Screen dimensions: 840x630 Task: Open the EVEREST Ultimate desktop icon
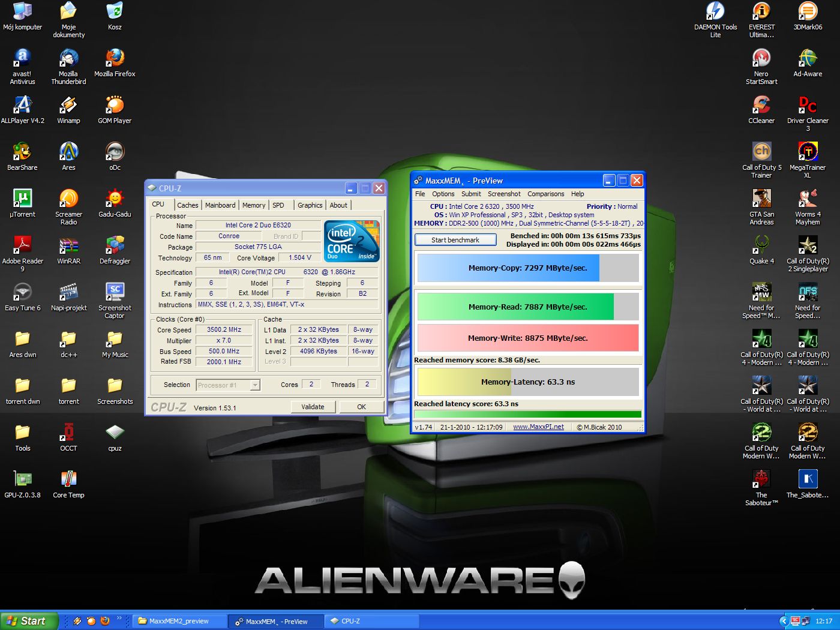[x=761, y=20]
